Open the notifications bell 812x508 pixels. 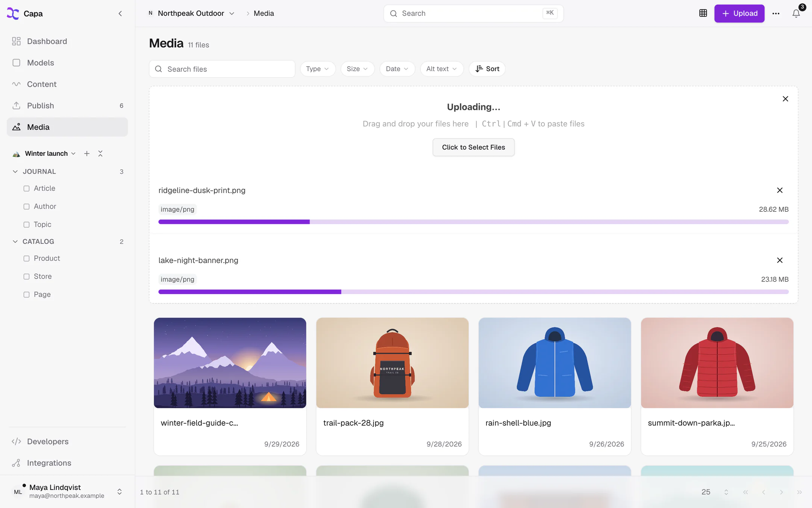(x=796, y=14)
